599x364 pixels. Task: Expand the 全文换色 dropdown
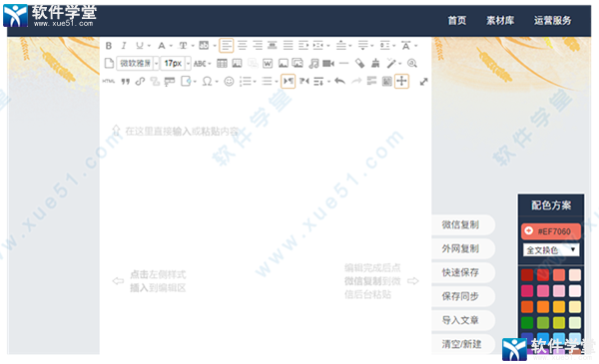pyautogui.click(x=551, y=250)
